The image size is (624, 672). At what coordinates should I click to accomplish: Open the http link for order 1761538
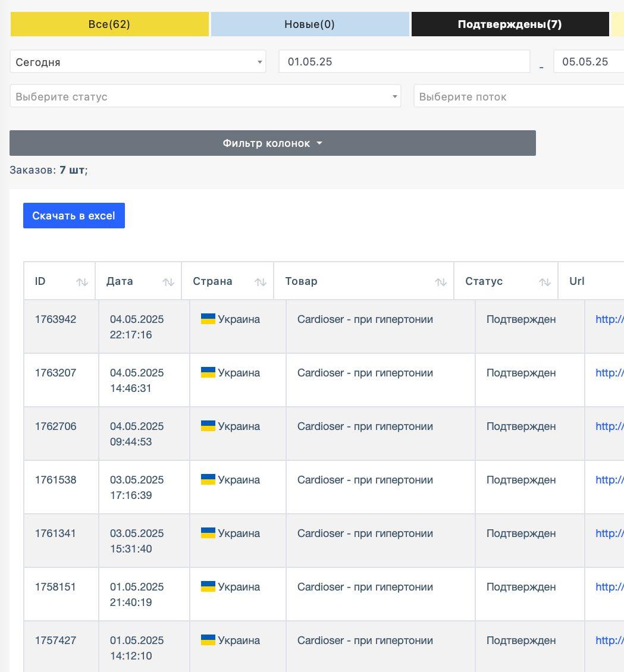pos(610,480)
